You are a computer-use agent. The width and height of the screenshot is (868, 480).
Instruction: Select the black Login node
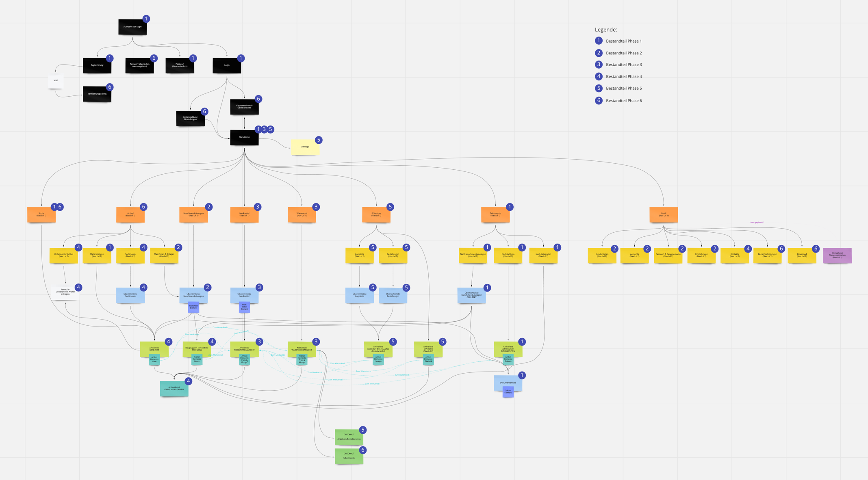pyautogui.click(x=226, y=65)
